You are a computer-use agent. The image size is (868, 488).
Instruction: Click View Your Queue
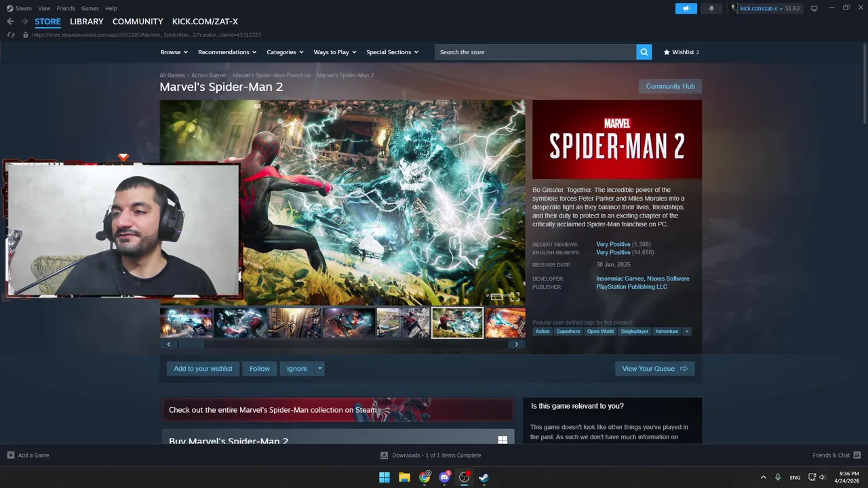point(654,369)
